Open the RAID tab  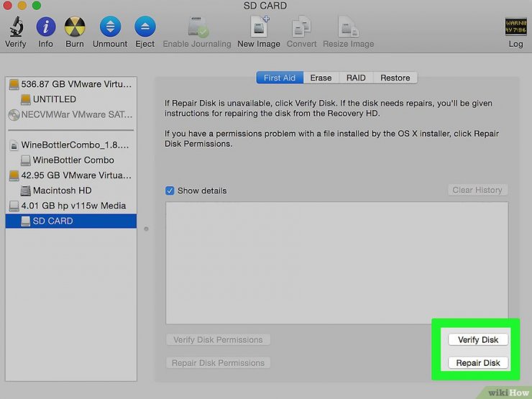(x=356, y=78)
